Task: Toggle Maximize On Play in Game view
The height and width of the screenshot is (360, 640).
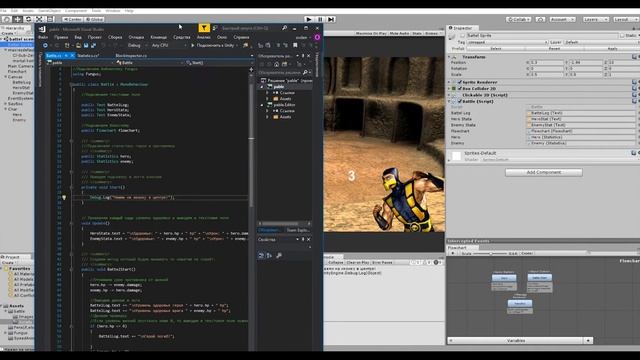Action: pyautogui.click(x=371, y=33)
